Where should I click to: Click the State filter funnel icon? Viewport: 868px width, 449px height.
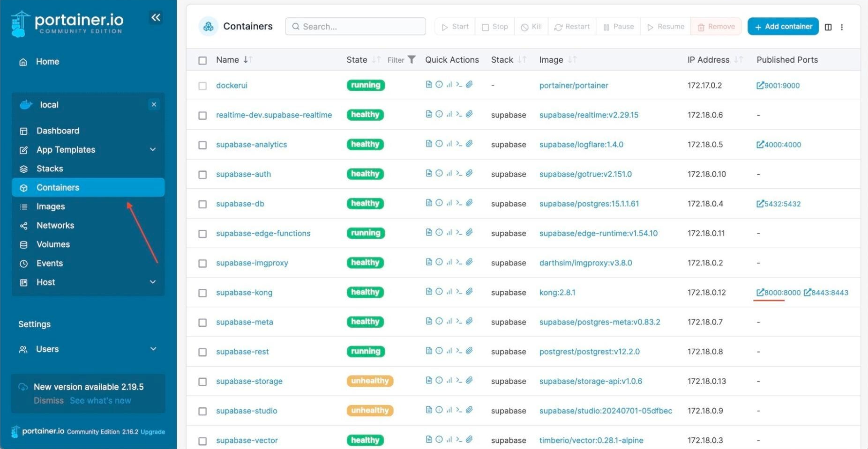pos(412,59)
